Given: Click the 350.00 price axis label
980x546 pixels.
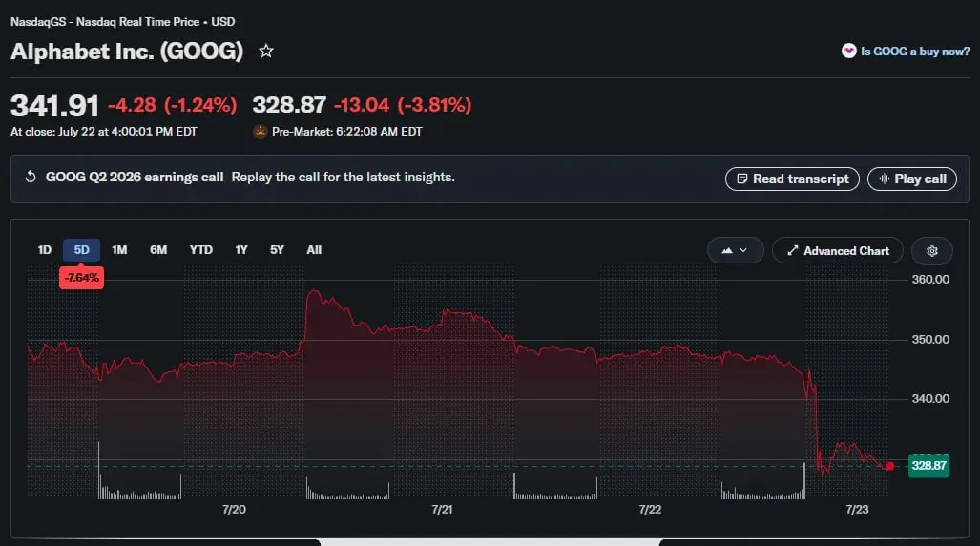Looking at the screenshot, I should coord(930,340).
